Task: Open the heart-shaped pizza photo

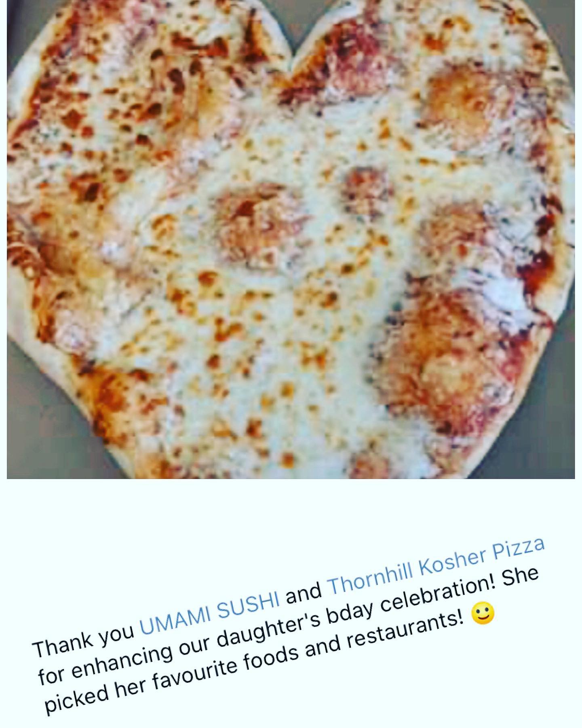Action: tap(291, 239)
